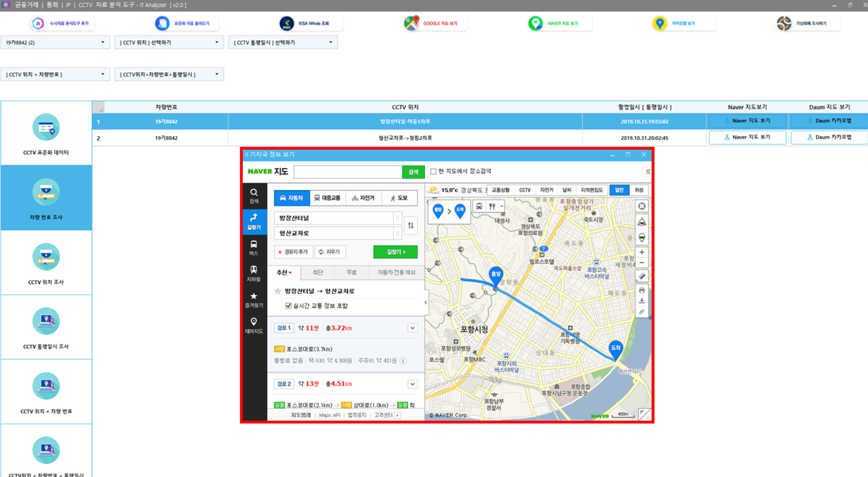The height and width of the screenshot is (477, 868).
Task: Enable the CCTV map layer
Action: [525, 190]
